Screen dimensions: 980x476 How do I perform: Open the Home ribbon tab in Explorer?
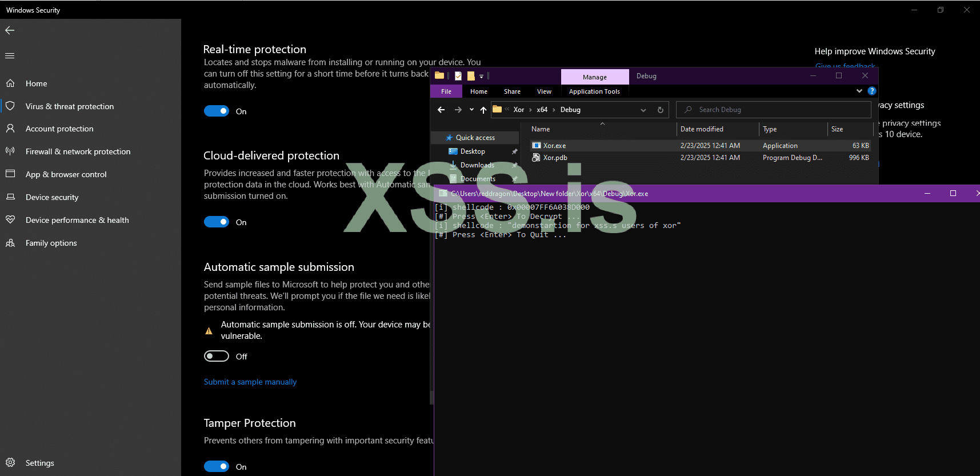click(x=479, y=91)
